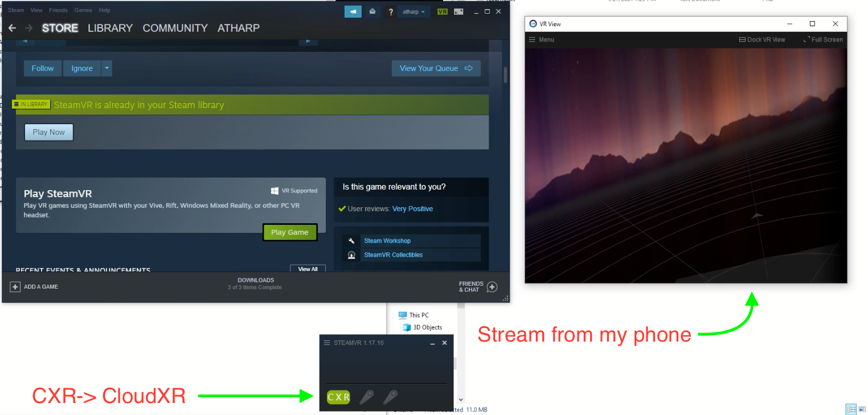Image resolution: width=868 pixels, height=415 pixels.
Task: Click the Steam window resize grip
Action: tap(505, 298)
